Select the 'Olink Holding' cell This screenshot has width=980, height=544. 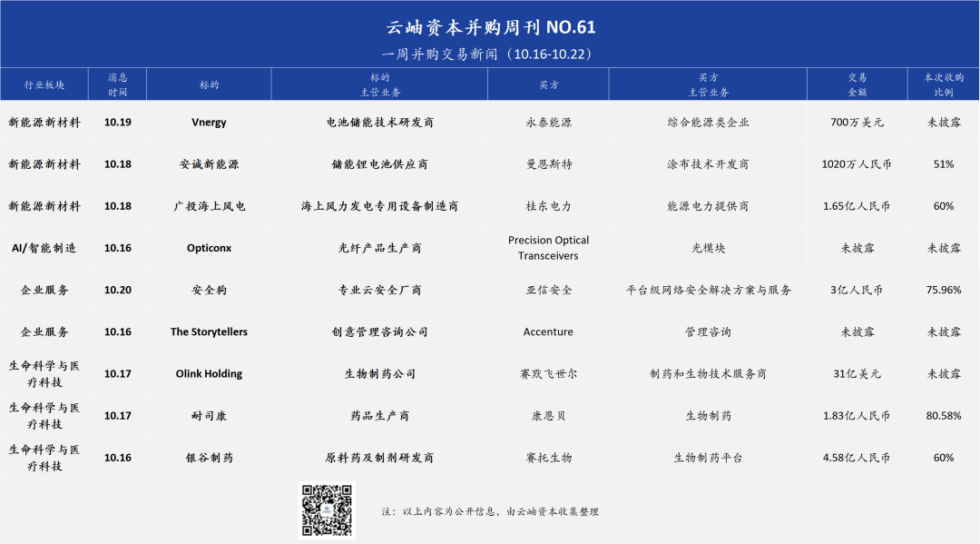(x=209, y=374)
